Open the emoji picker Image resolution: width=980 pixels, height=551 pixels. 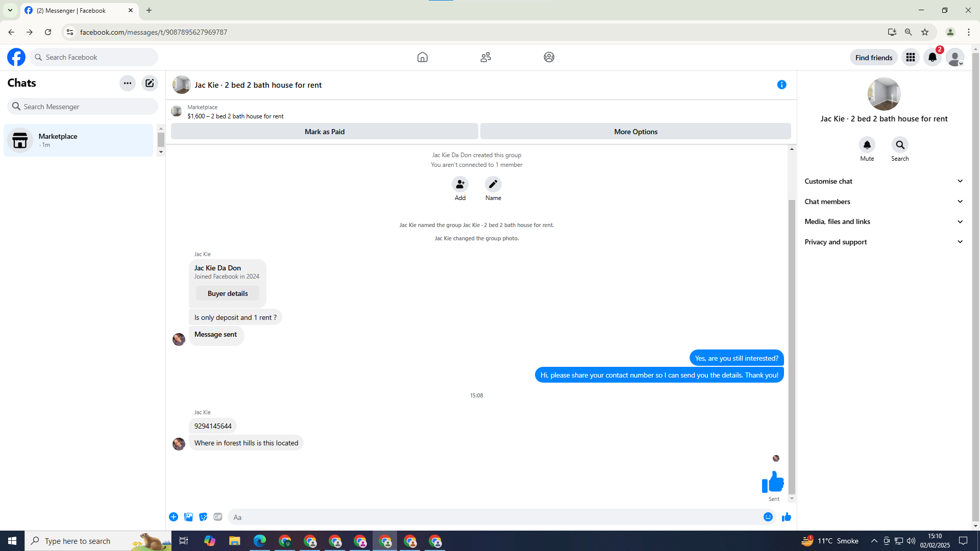click(x=768, y=517)
